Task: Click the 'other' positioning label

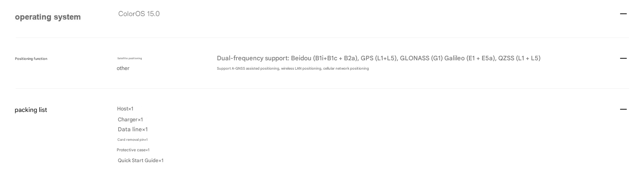Action: [x=123, y=68]
